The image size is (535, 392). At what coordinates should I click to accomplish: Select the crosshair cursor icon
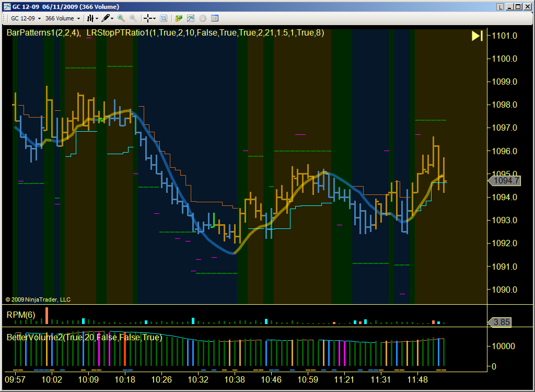(x=148, y=18)
